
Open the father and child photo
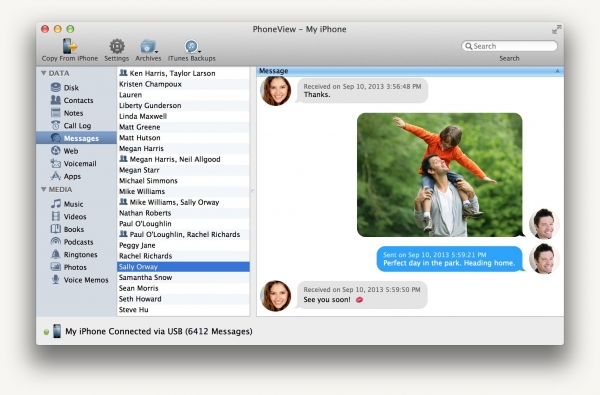(440, 175)
